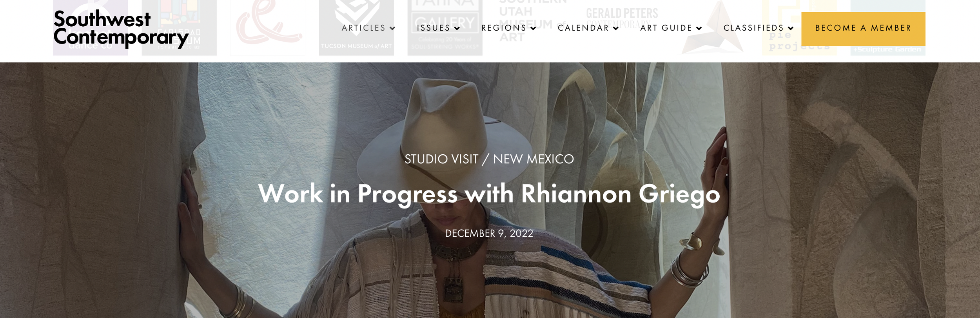Expand the Regions chevron arrow
The width and height of the screenshot is (980, 318).
[x=533, y=28]
